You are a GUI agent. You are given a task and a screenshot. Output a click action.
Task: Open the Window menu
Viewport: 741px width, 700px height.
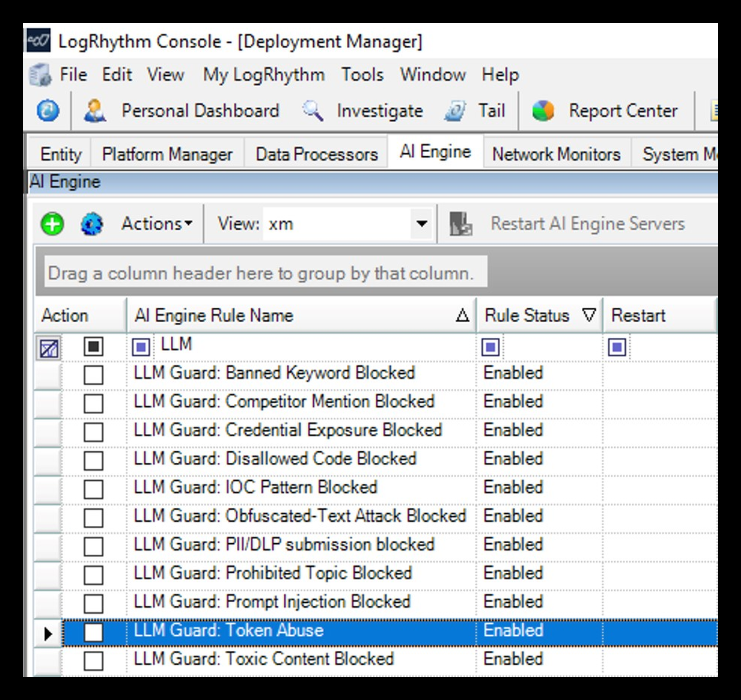pos(433,75)
